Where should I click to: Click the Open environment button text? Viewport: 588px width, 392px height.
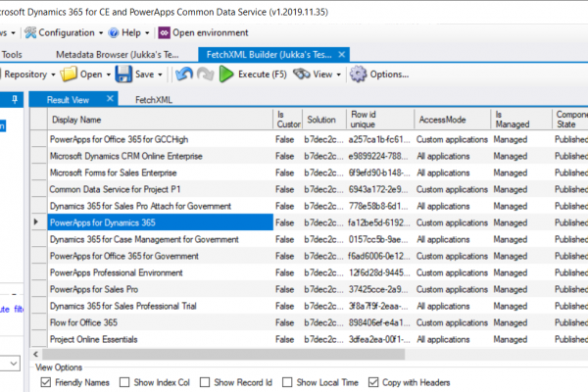[211, 33]
